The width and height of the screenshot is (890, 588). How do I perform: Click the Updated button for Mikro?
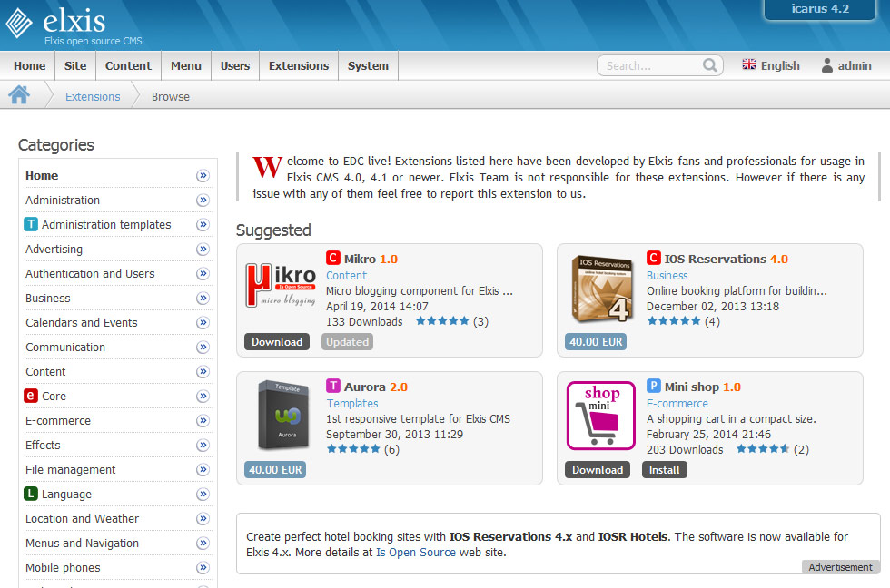pos(347,342)
